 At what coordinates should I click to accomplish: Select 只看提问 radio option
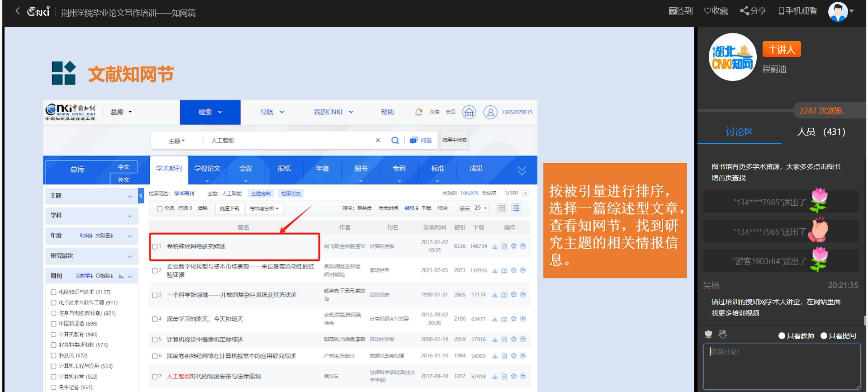(824, 335)
